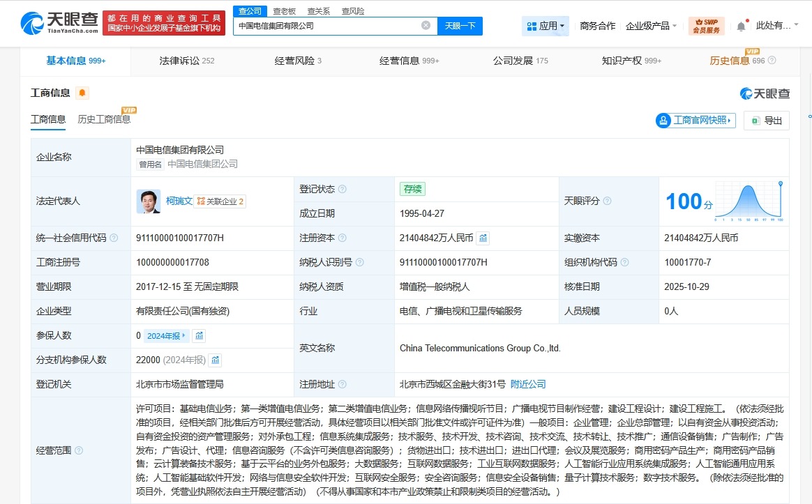Open the 此处有 account dropdown
The image size is (812, 504).
[x=774, y=25]
